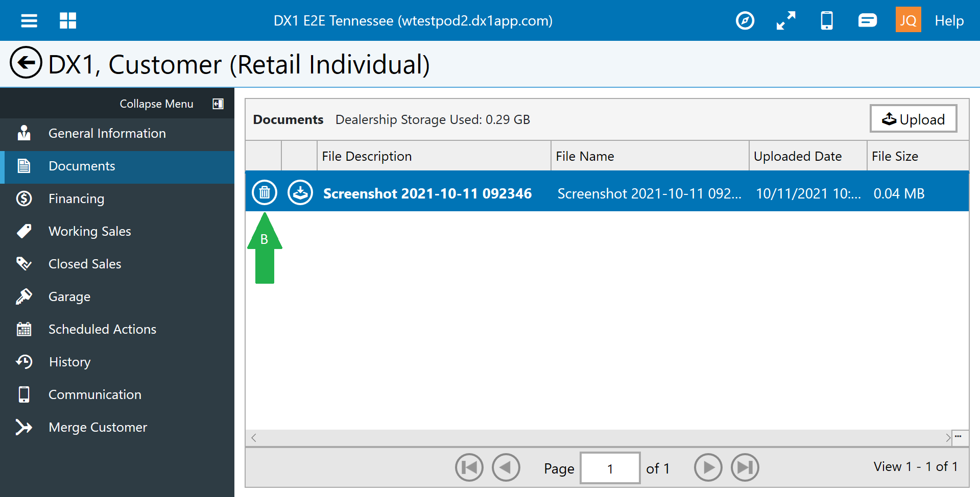Collapse the sidebar with the panel icon
This screenshot has height=497, width=980.
tap(218, 104)
